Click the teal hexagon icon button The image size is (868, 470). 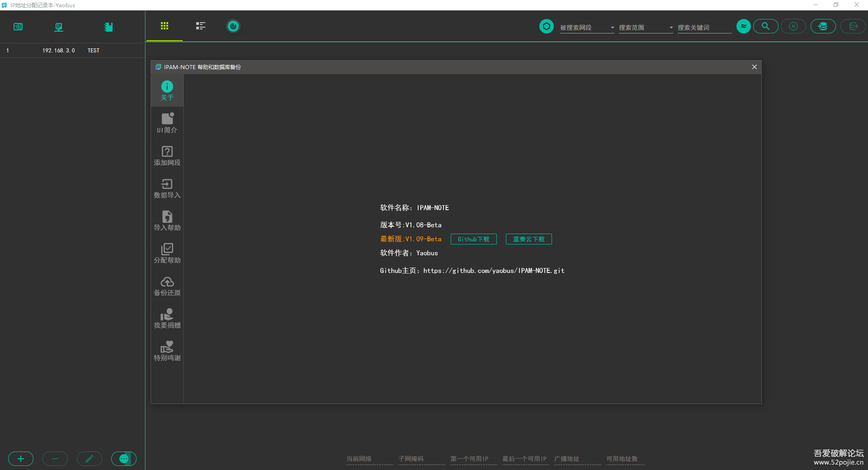click(x=546, y=27)
